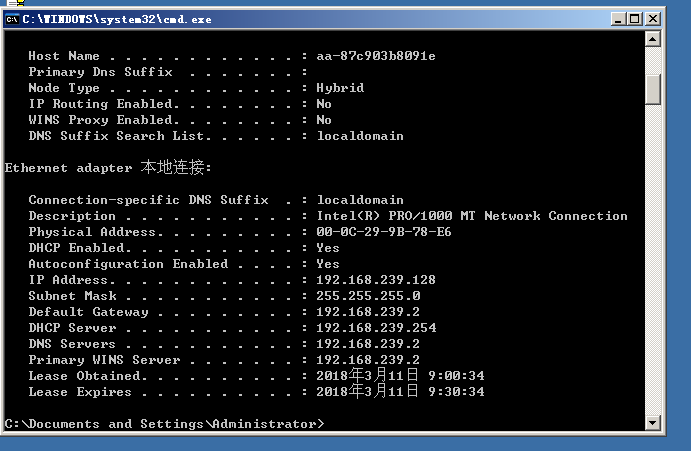Click the scrollbar down arrow
The width and height of the screenshot is (691, 451).
(x=653, y=424)
